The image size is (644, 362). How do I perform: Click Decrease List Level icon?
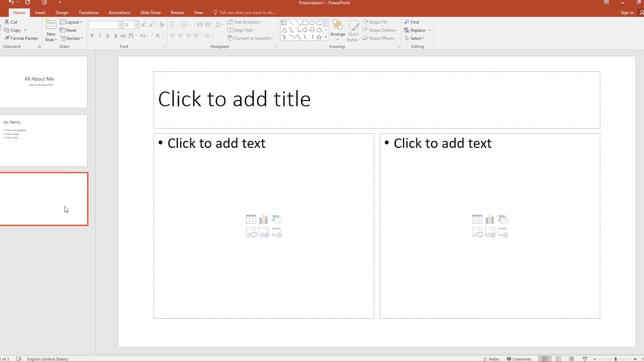tap(200, 25)
